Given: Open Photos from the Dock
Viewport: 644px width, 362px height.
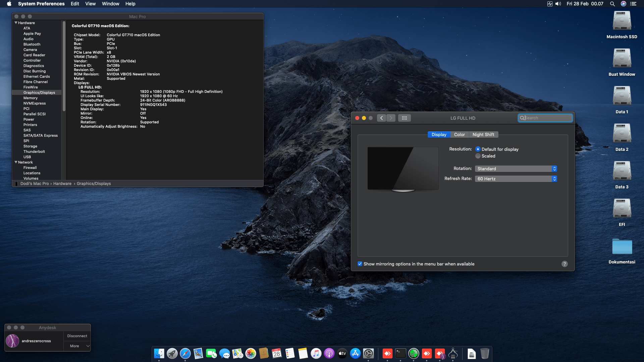Looking at the screenshot, I should [251, 353].
